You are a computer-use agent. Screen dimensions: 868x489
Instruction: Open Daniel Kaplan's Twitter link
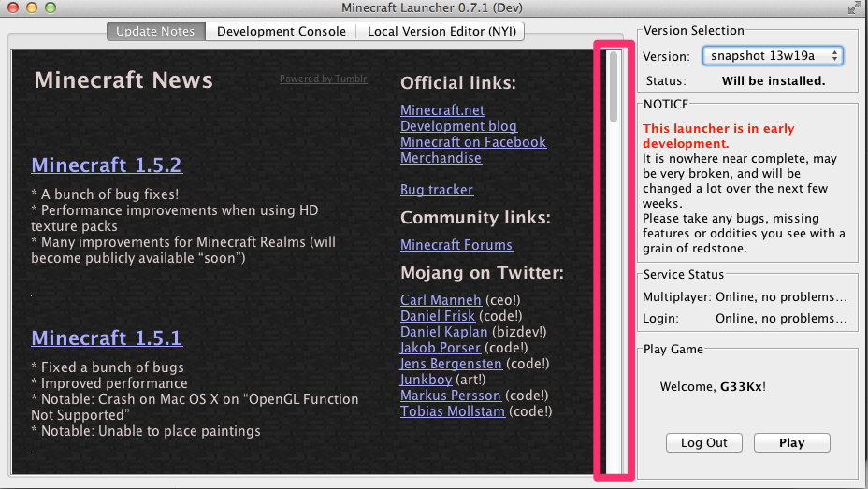pyautogui.click(x=444, y=332)
